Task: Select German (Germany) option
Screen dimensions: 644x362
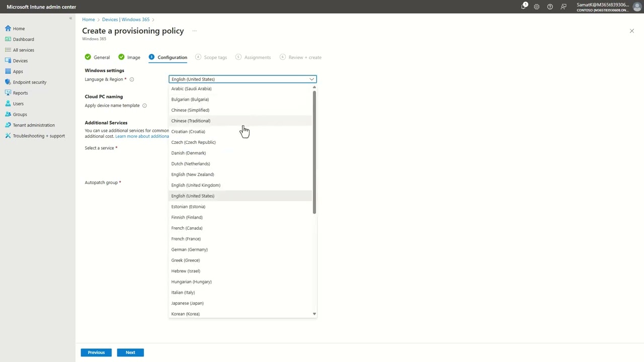Action: point(240,249)
